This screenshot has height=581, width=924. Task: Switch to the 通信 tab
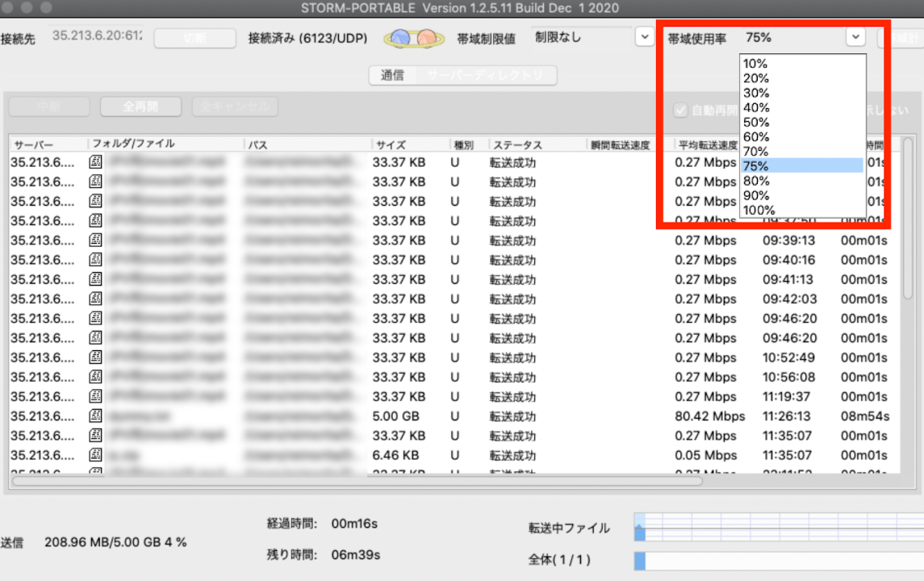click(392, 75)
